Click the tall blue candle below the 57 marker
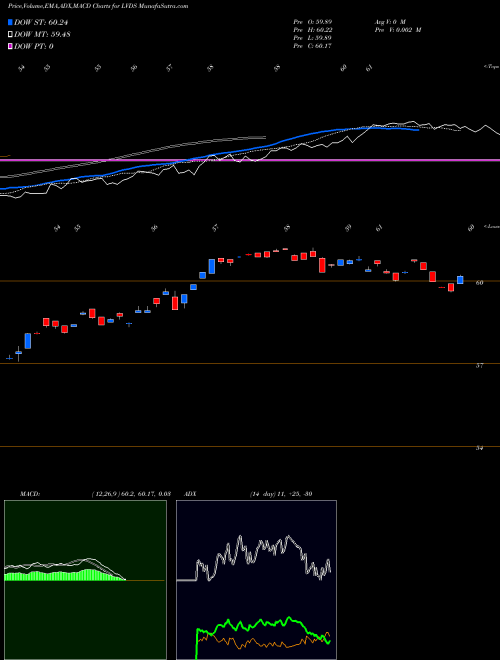This screenshot has height=660, width=500. [x=212, y=266]
